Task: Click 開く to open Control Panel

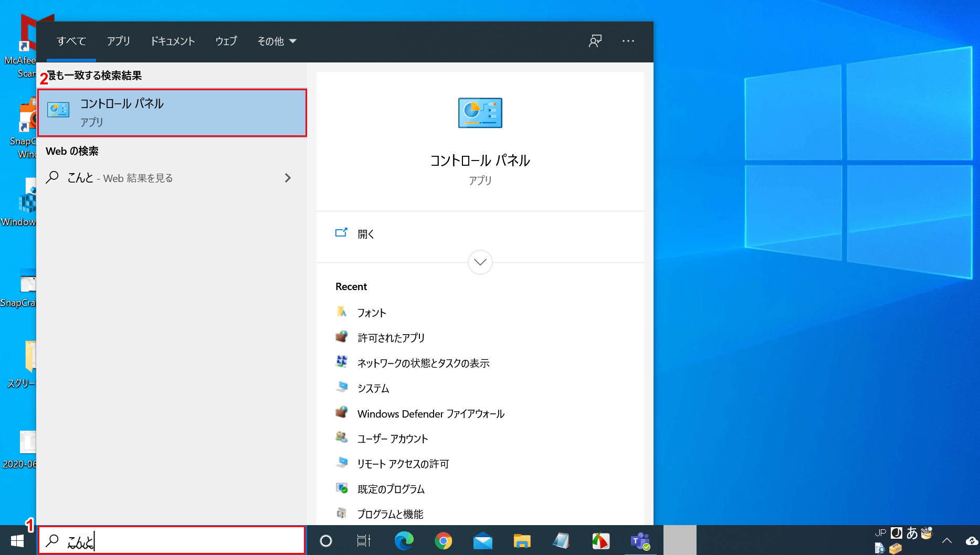Action: tap(366, 234)
